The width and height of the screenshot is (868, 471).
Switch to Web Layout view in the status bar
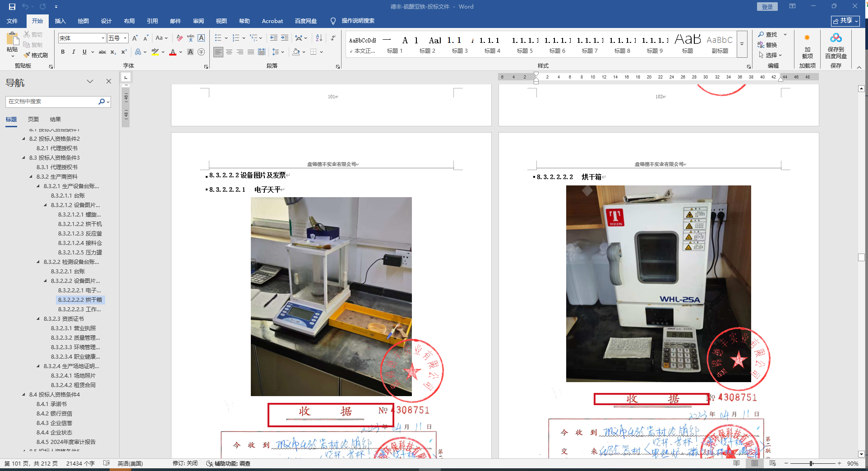click(773, 463)
